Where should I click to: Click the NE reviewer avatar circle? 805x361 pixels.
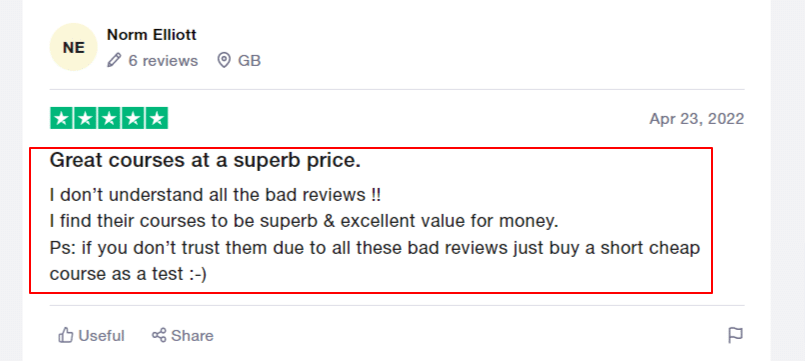point(73,47)
